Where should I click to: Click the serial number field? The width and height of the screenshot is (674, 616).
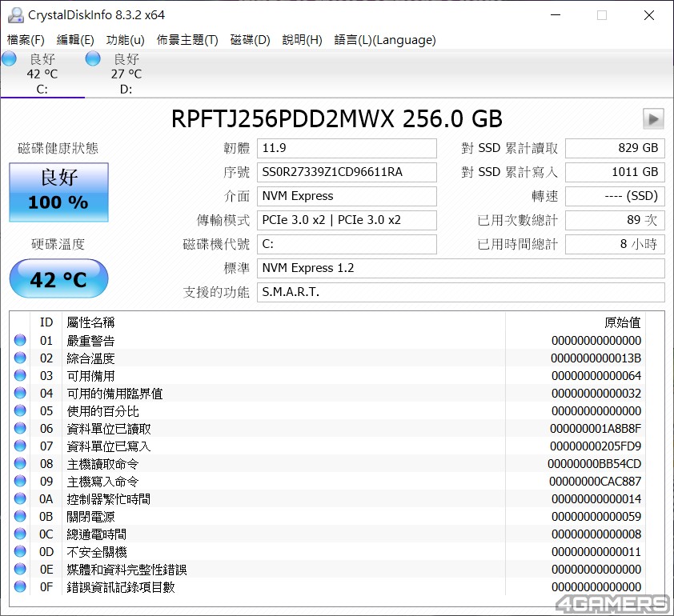(x=347, y=172)
